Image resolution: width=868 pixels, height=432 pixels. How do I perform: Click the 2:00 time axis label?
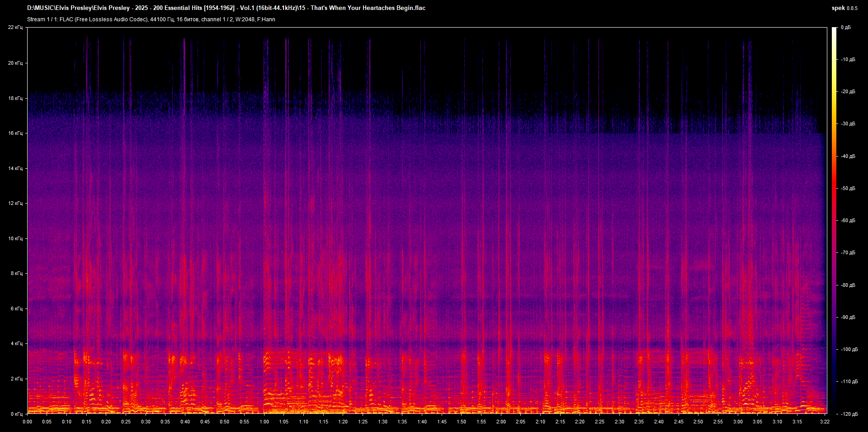[501, 422]
